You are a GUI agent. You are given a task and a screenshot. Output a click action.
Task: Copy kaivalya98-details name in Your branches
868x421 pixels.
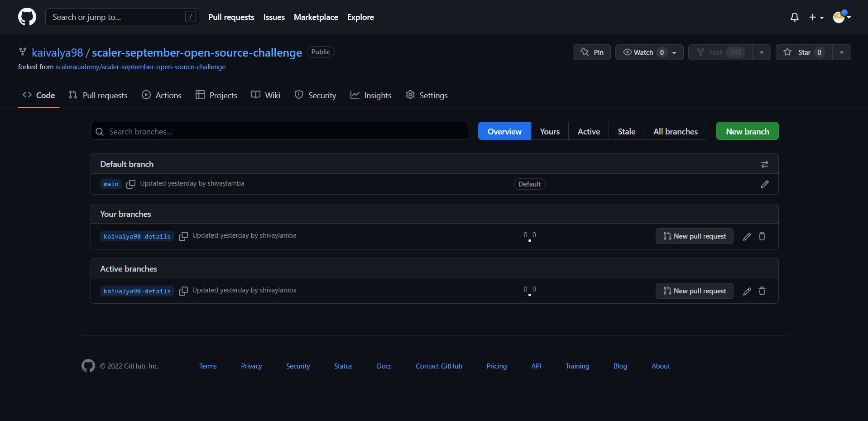[183, 236]
